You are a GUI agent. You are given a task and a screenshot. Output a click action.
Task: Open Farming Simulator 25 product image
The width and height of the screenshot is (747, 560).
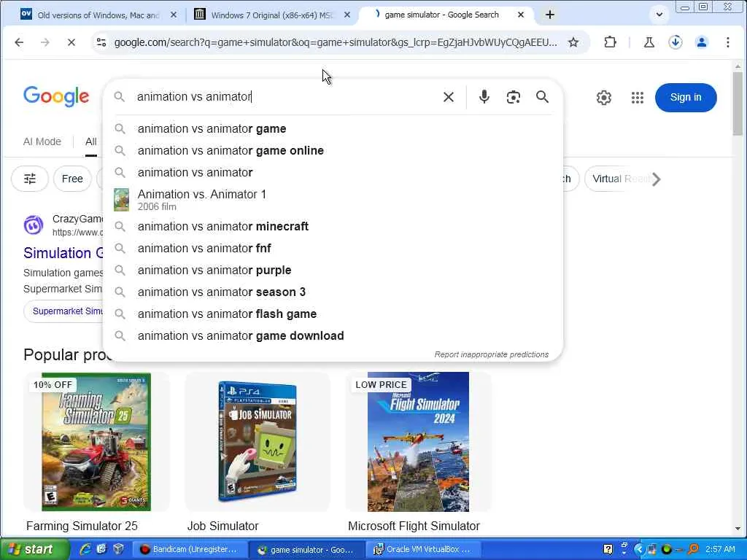pyautogui.click(x=96, y=441)
